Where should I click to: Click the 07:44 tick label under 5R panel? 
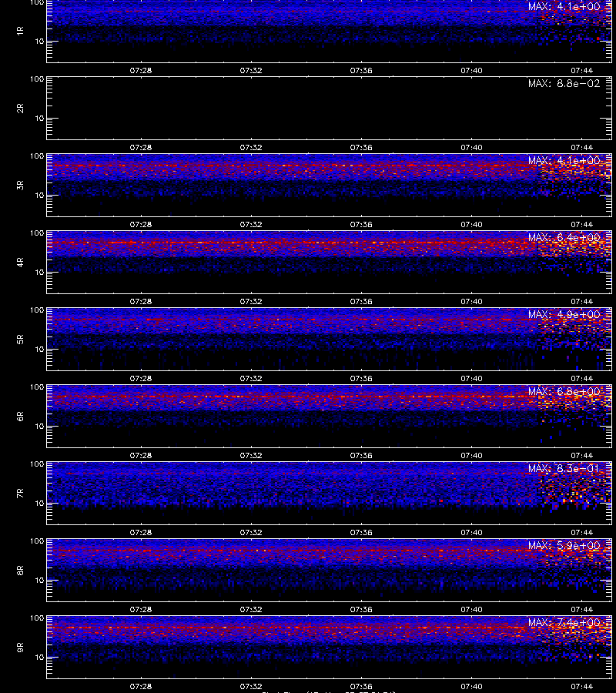tap(581, 378)
